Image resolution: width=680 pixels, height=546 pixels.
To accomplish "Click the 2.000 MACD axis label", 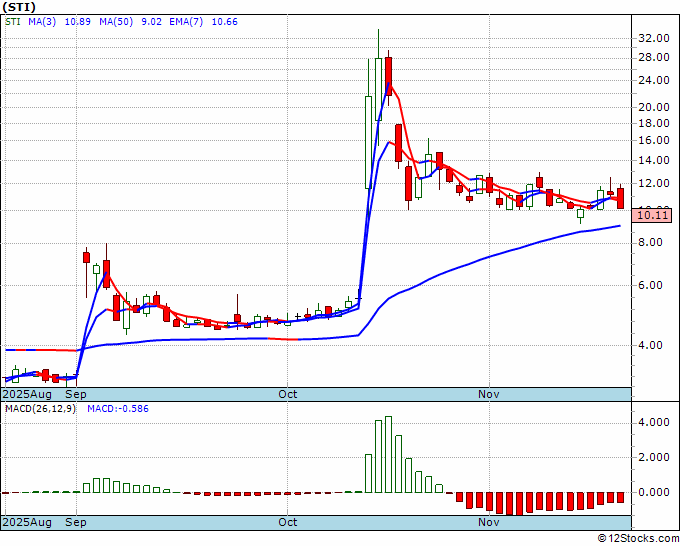I will point(654,458).
